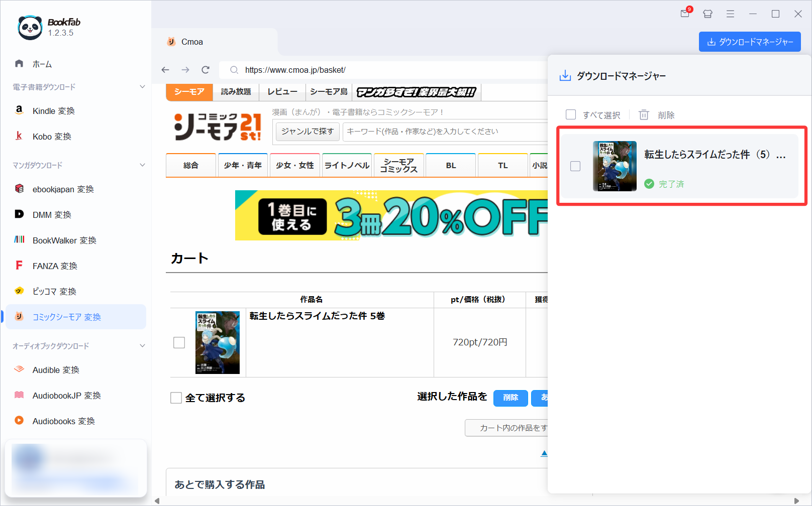Open the BL category tab
Image resolution: width=812 pixels, height=506 pixels.
tap(451, 165)
